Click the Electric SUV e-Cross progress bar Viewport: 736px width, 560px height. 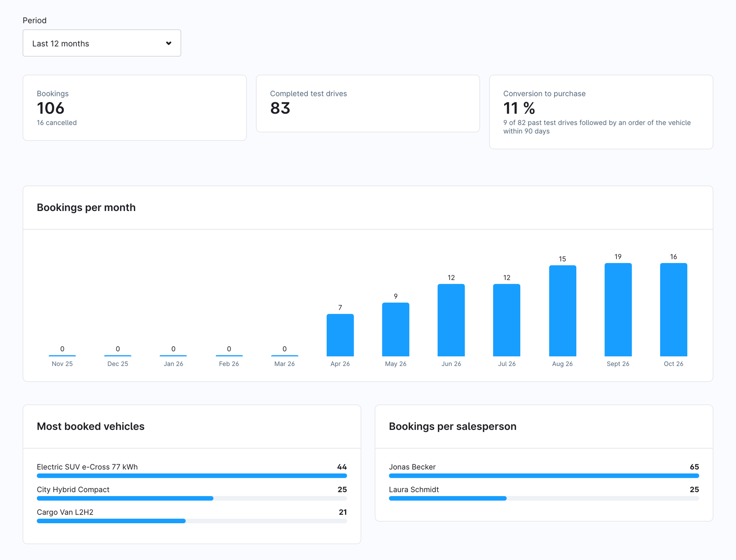coord(192,476)
